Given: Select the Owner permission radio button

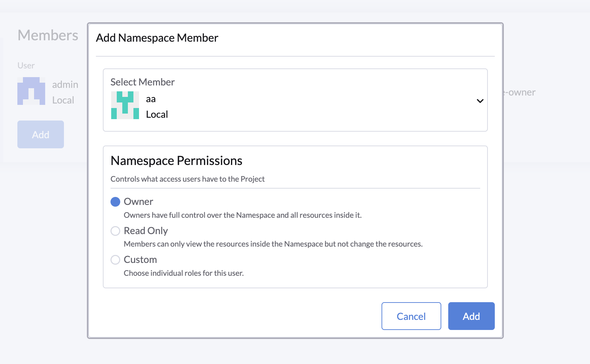Looking at the screenshot, I should point(115,202).
